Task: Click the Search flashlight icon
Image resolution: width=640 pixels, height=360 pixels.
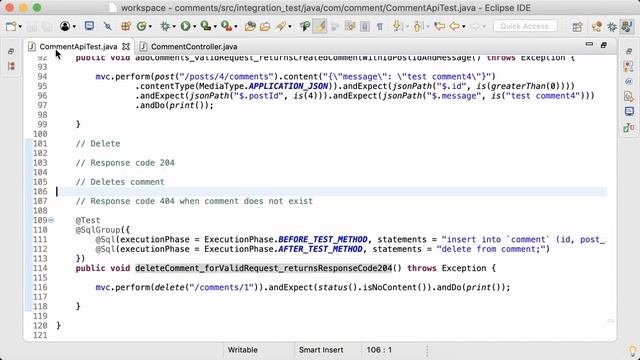Action: [x=280, y=27]
